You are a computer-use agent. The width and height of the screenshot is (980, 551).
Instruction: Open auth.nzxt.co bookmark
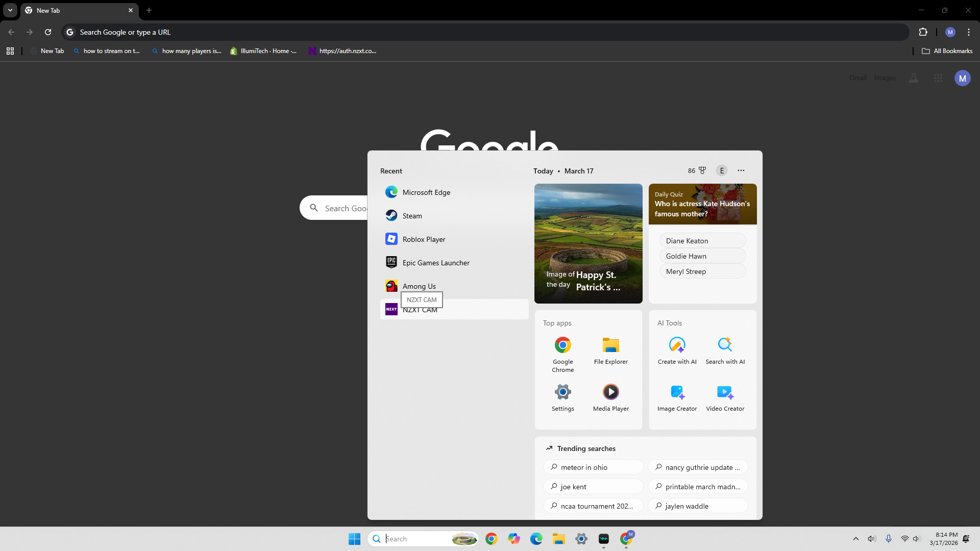(342, 51)
